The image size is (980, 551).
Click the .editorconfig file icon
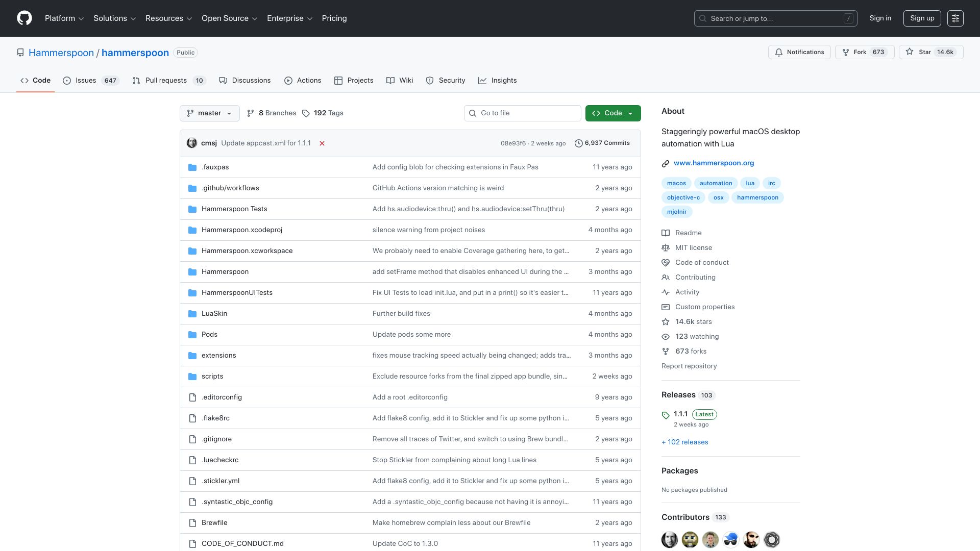(192, 397)
